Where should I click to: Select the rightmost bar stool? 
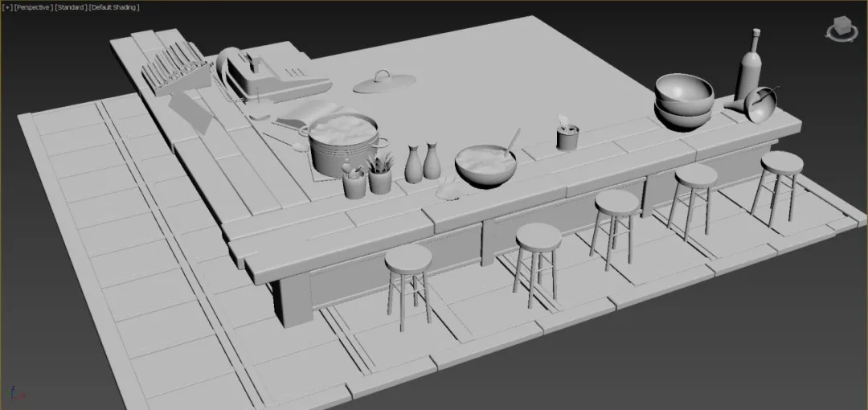coord(780,181)
